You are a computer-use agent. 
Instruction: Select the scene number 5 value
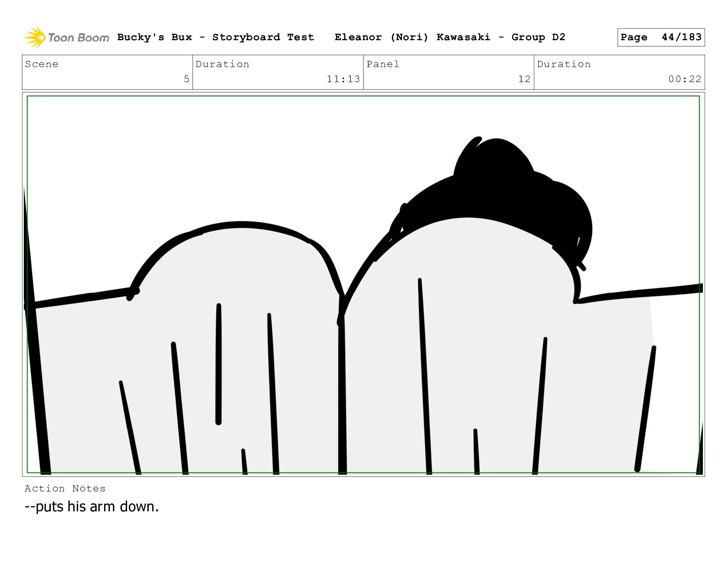click(x=186, y=79)
